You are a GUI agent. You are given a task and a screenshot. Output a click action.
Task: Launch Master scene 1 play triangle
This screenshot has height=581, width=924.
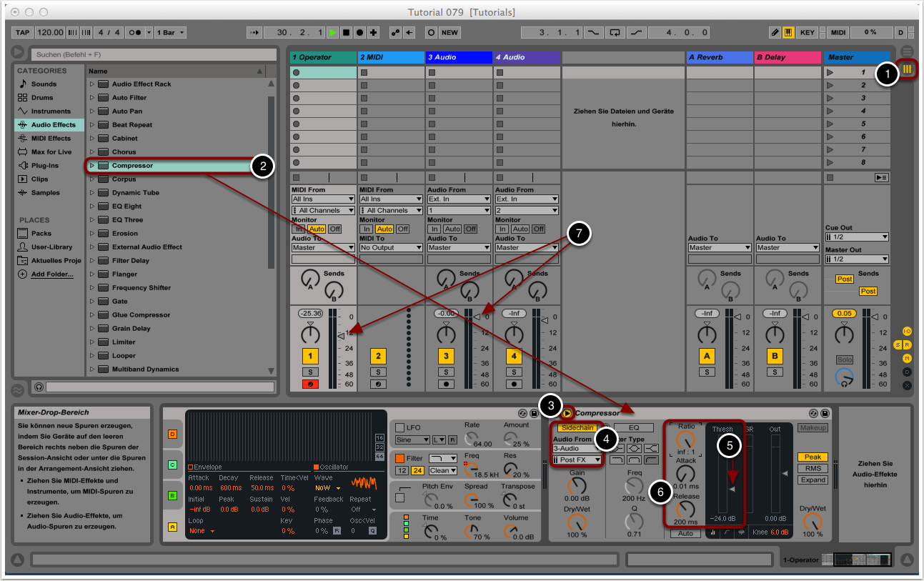(x=830, y=72)
